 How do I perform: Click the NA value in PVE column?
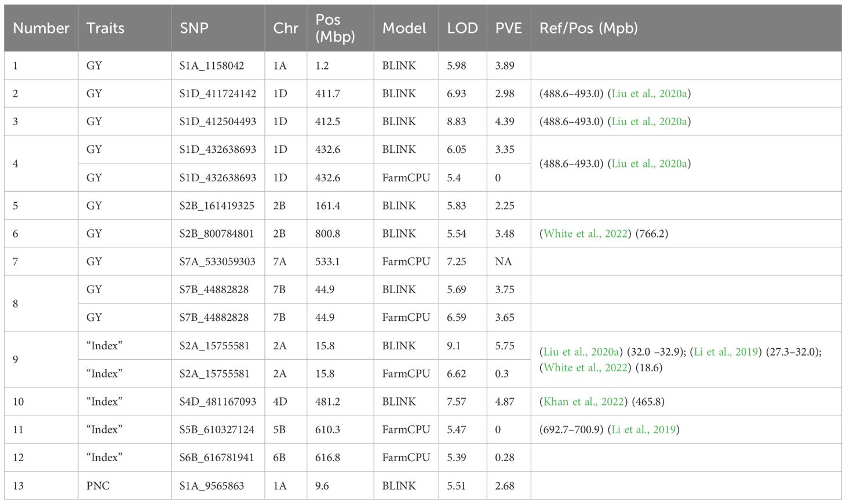(503, 262)
